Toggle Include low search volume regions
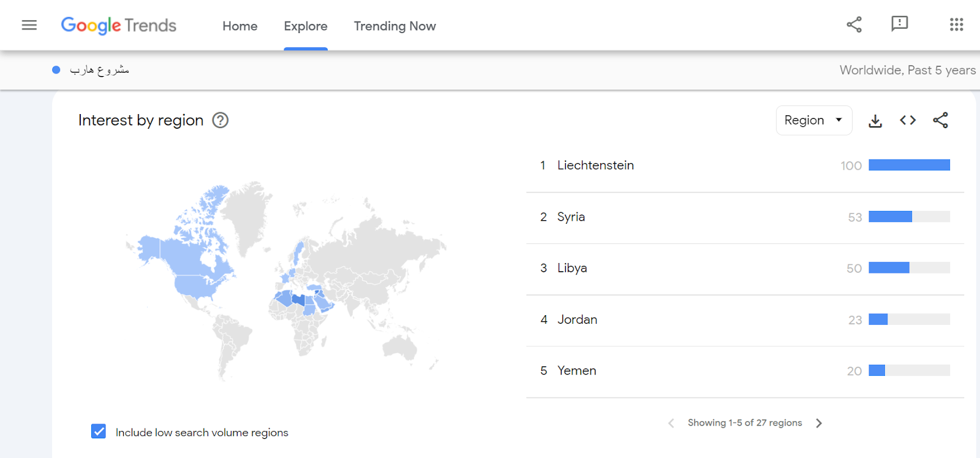The image size is (980, 458). [x=99, y=432]
